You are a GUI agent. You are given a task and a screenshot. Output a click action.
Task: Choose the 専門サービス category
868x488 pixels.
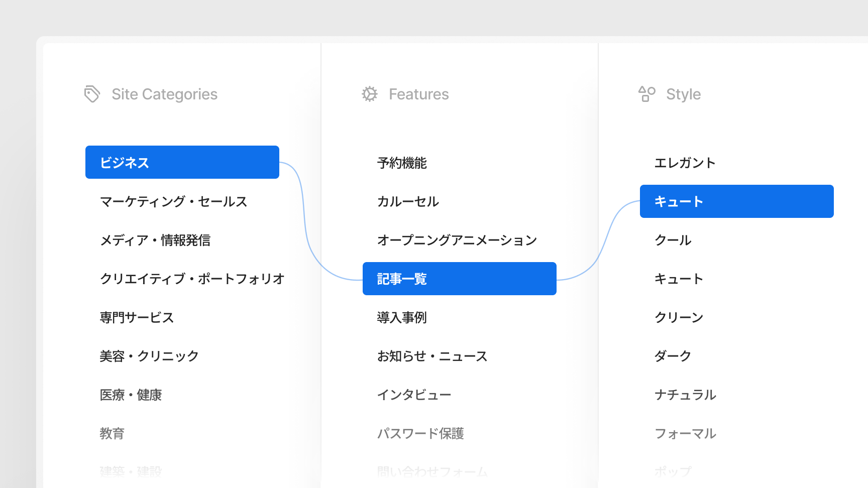[x=137, y=317]
